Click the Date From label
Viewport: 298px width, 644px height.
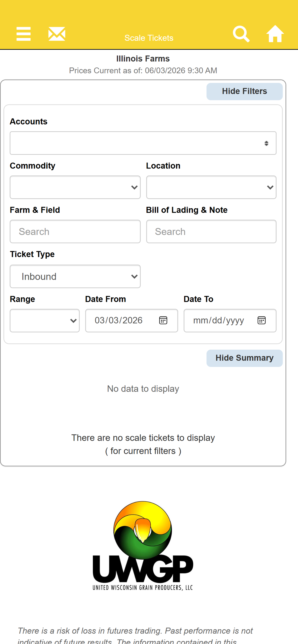pyautogui.click(x=106, y=299)
